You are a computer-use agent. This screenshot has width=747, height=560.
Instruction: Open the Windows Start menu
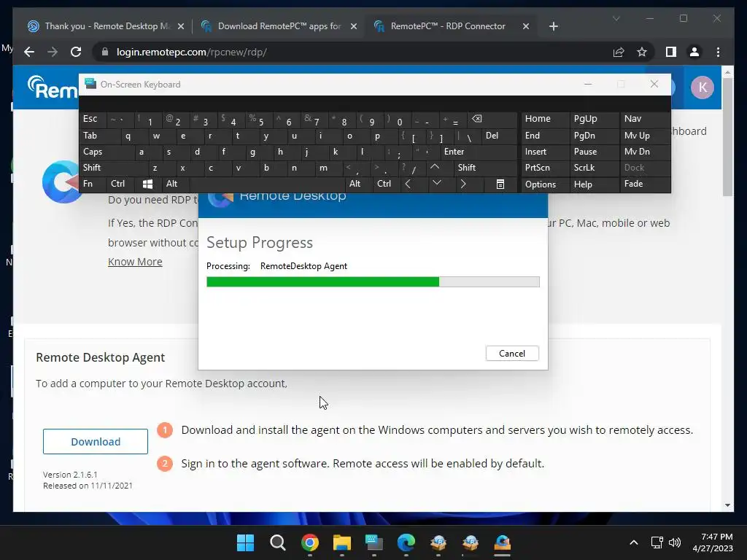pyautogui.click(x=245, y=542)
